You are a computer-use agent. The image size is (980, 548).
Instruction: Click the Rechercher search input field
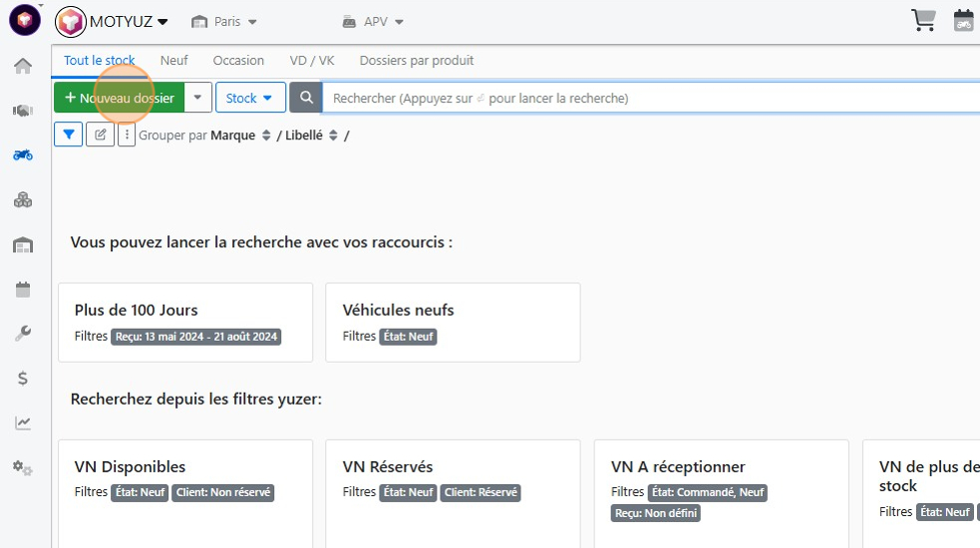tap(651, 98)
